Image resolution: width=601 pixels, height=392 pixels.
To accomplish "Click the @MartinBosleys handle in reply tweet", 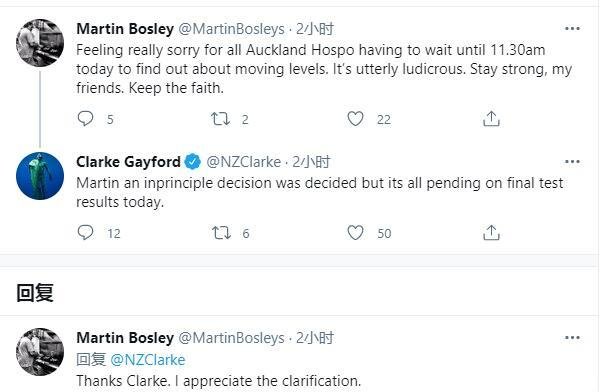I will coord(232,338).
